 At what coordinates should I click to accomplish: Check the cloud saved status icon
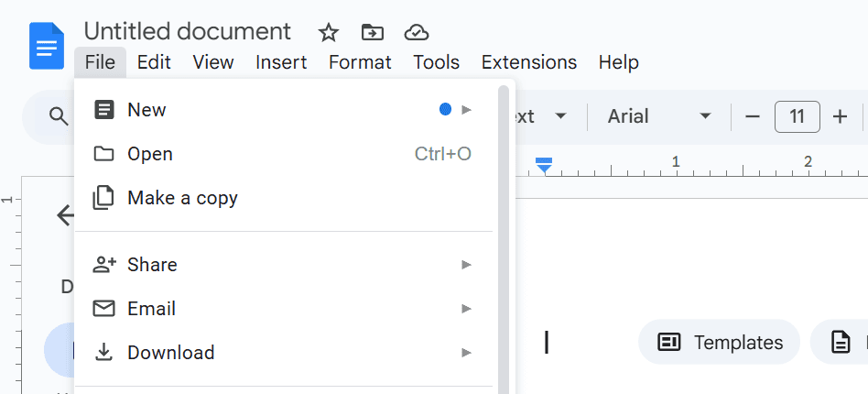(417, 33)
